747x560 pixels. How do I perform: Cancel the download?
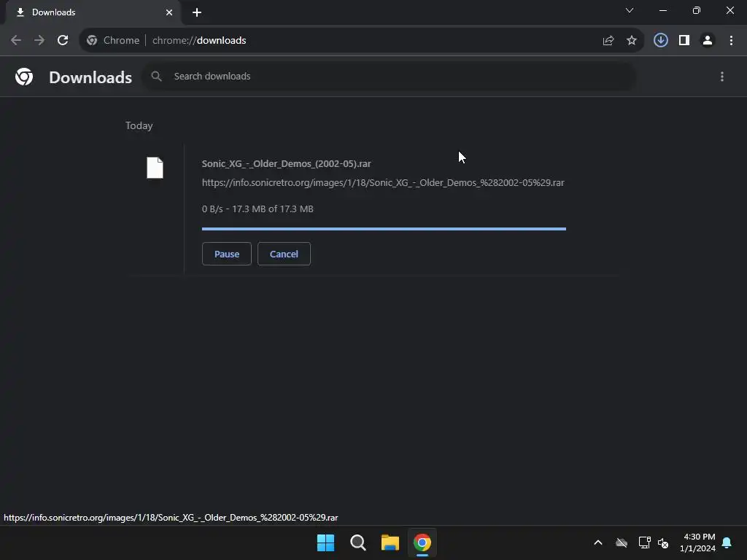click(284, 254)
